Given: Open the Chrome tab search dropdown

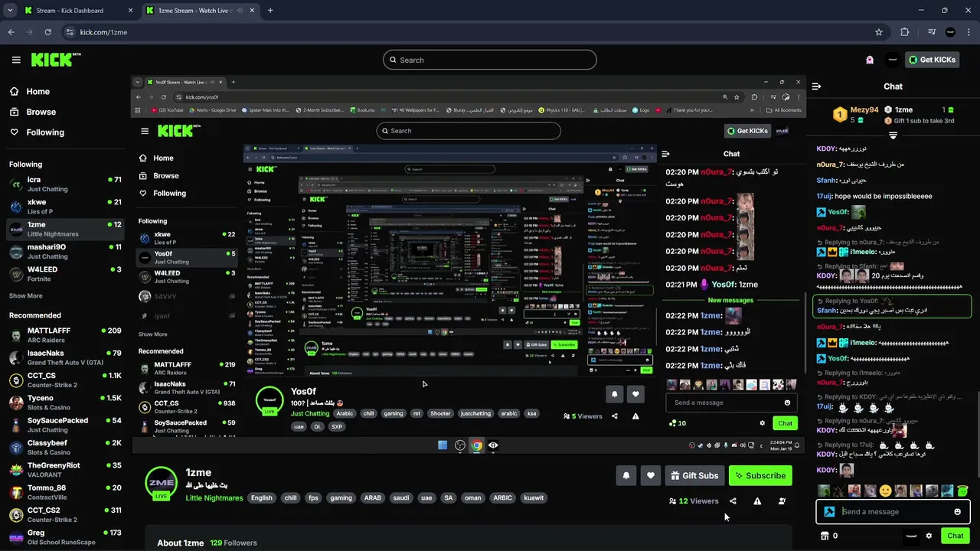Looking at the screenshot, I should pyautogui.click(x=9, y=11).
